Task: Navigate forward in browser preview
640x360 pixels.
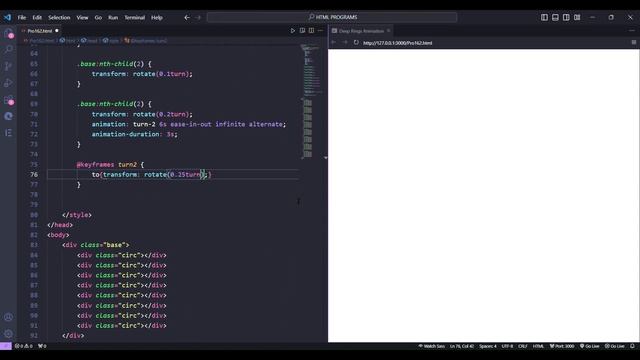Action: tap(345, 42)
